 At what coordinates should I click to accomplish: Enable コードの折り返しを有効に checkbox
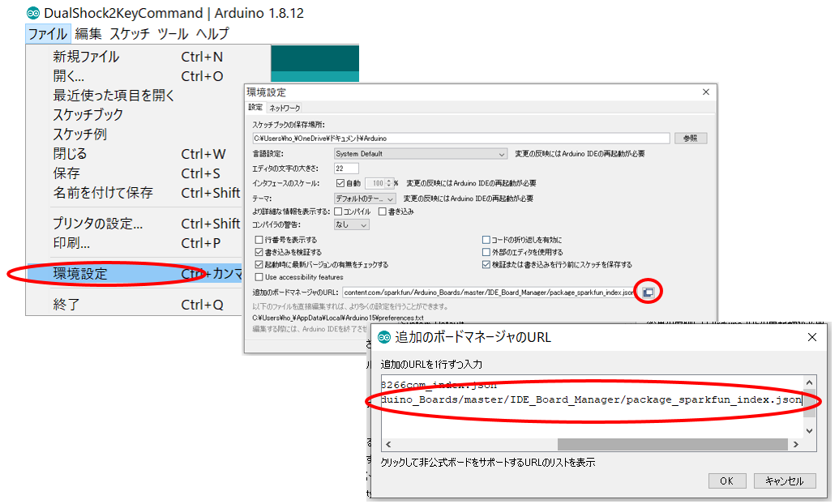[486, 240]
